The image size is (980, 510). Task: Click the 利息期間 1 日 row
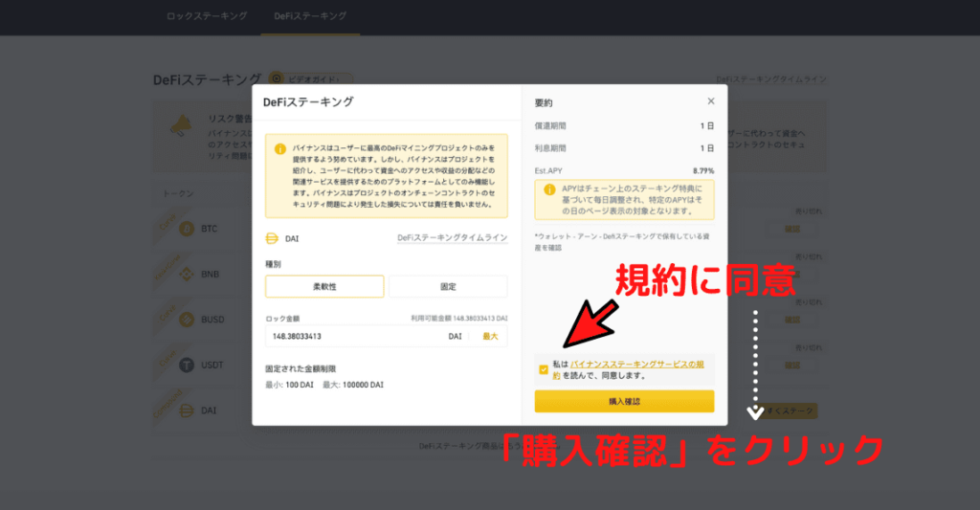point(624,148)
